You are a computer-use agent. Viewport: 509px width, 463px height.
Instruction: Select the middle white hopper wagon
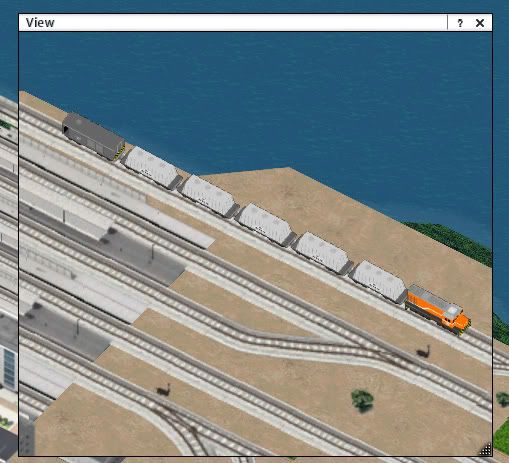[x=265, y=224]
